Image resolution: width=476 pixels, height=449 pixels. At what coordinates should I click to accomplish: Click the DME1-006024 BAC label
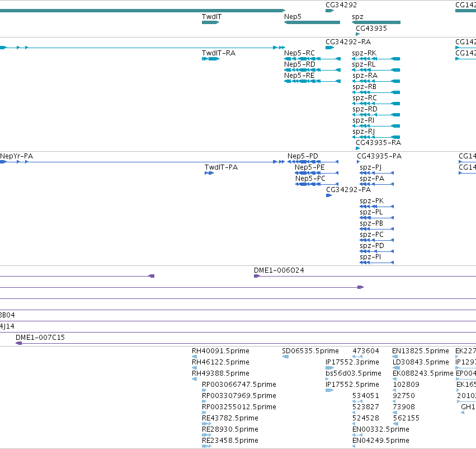coord(279,270)
